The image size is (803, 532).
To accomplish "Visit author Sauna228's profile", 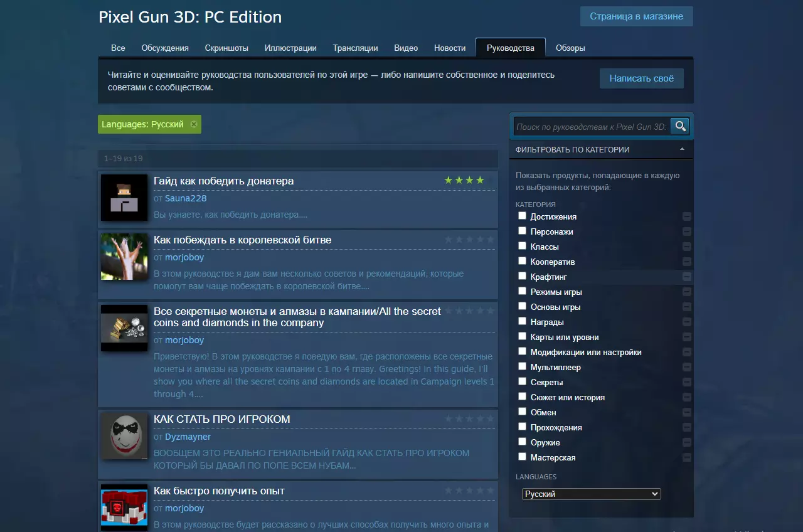I will pos(186,198).
